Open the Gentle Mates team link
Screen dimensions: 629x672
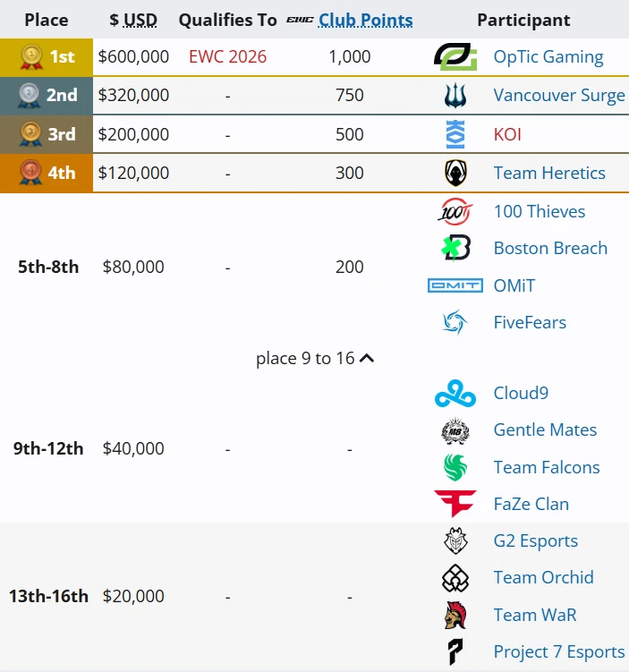coord(545,430)
